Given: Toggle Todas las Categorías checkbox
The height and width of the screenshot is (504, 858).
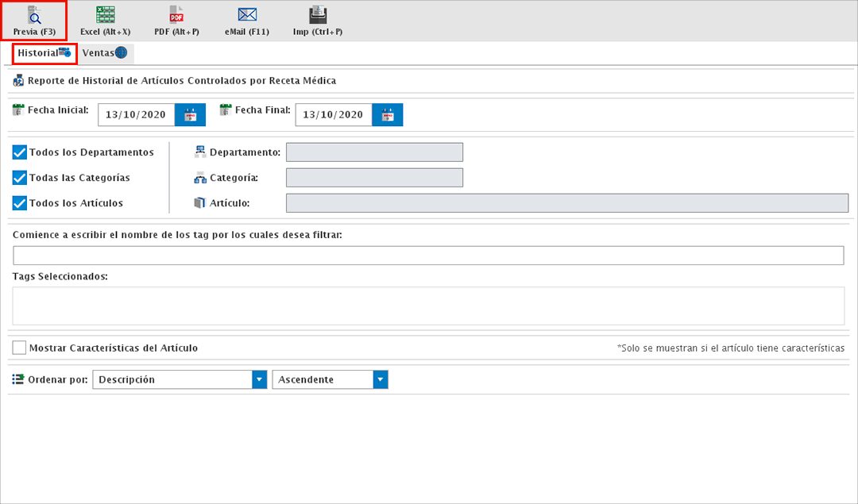Looking at the screenshot, I should coord(20,178).
